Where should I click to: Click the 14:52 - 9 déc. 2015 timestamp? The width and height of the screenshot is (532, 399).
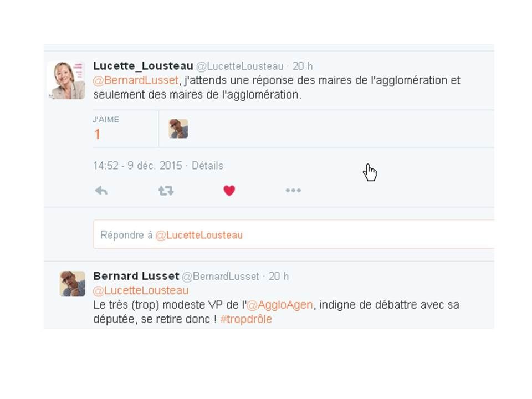137,166
